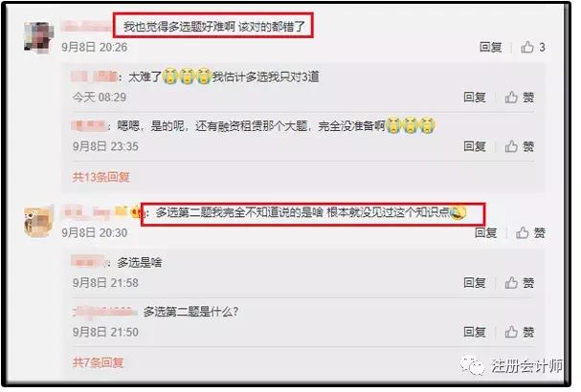Screen dimensions: 581x392
Task: Like the 9月8日 23:35 reply
Action: [520, 146]
